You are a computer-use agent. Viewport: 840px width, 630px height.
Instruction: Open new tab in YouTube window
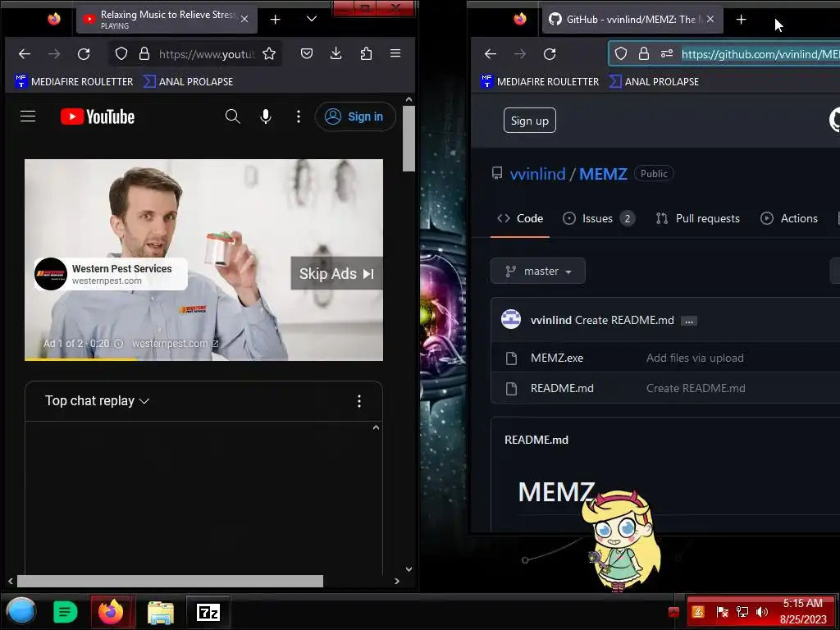pyautogui.click(x=275, y=20)
